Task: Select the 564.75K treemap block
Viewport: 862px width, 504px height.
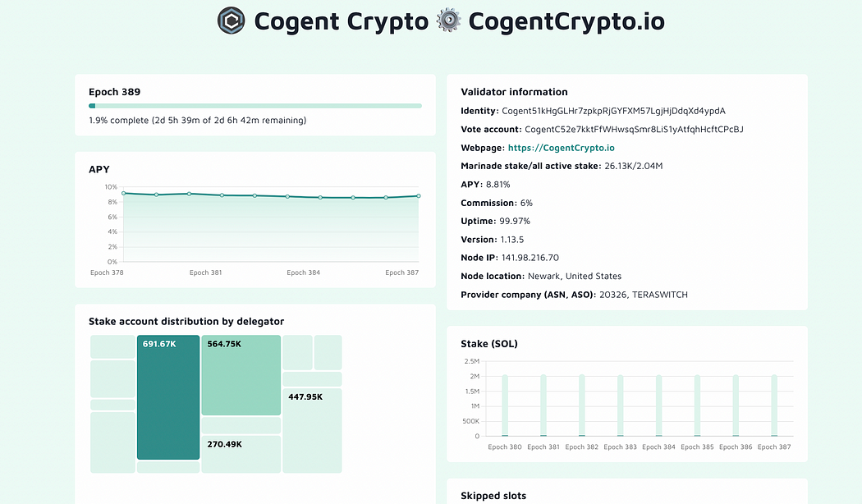Action: click(x=241, y=375)
